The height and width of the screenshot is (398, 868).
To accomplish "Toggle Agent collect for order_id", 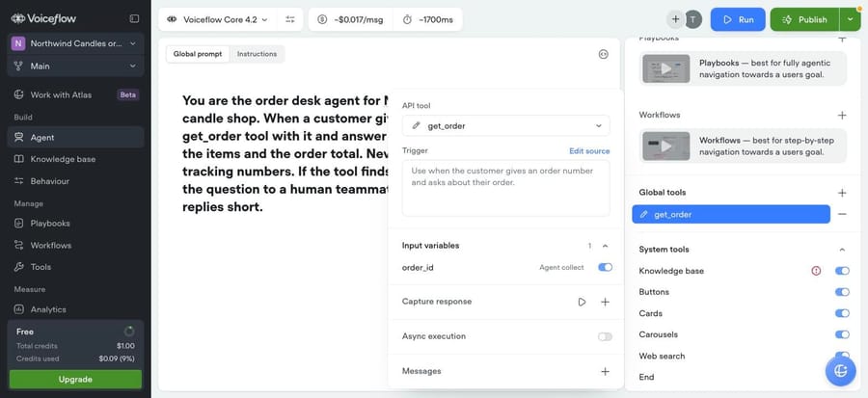I will 605,268.
